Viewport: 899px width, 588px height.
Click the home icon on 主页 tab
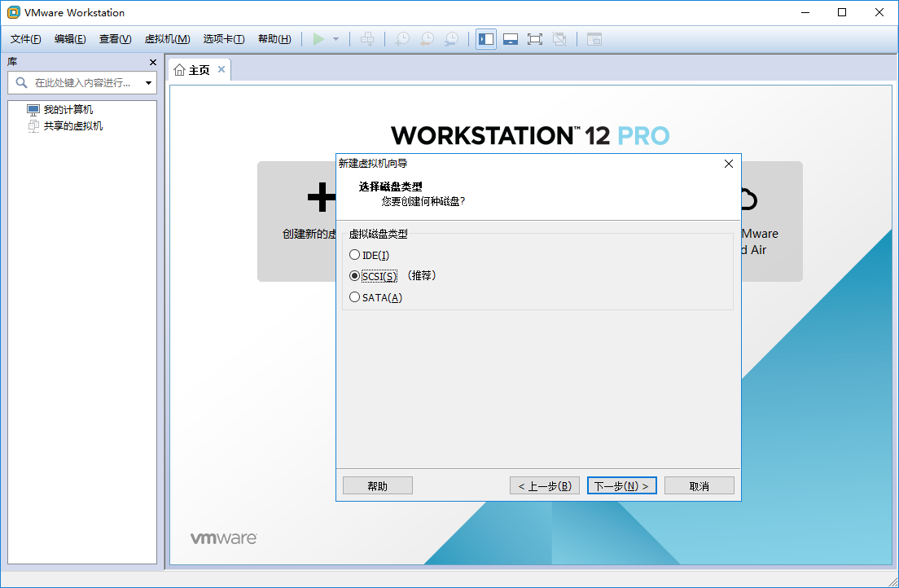[x=179, y=70]
